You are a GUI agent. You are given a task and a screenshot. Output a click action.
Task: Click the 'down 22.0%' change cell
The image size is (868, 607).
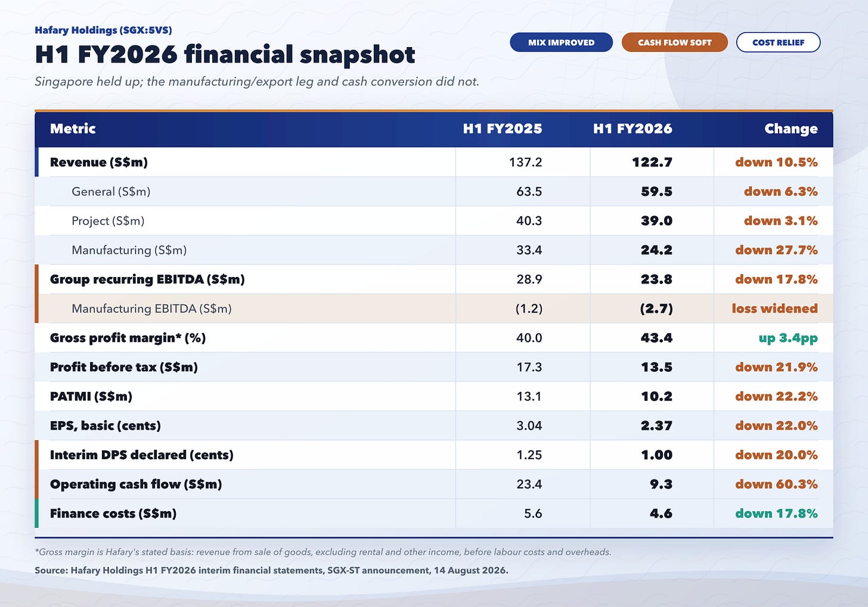[776, 425]
